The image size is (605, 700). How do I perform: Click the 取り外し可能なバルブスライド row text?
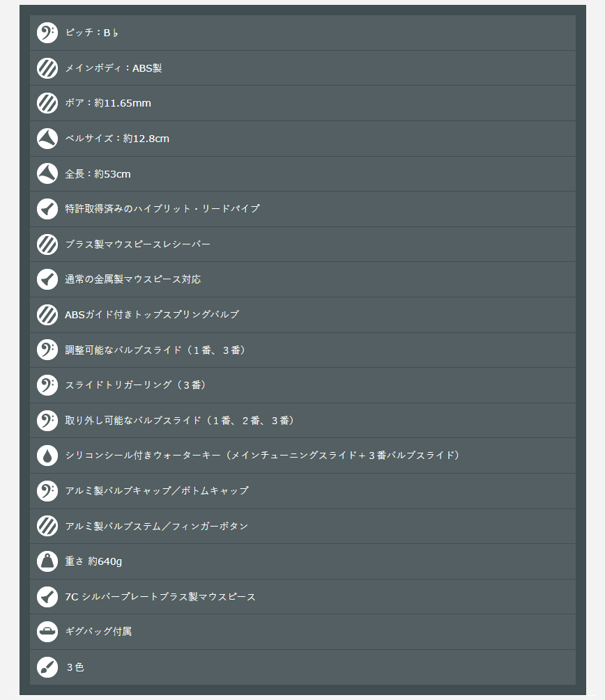179,421
